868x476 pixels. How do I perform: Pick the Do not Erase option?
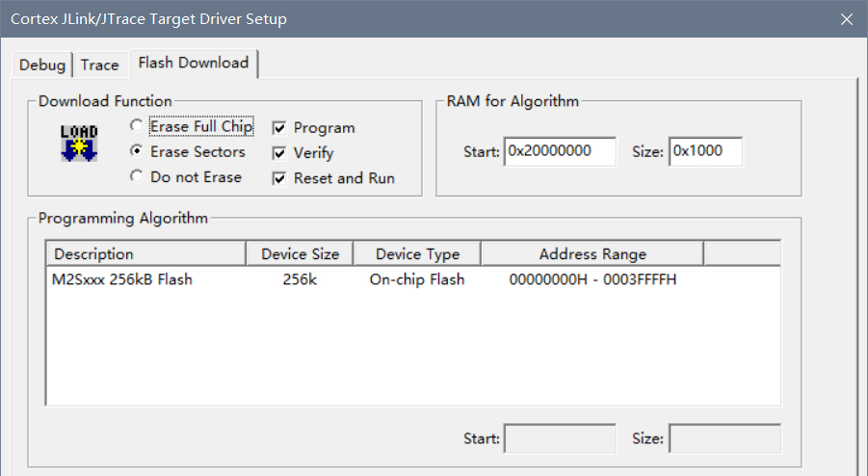(x=137, y=176)
